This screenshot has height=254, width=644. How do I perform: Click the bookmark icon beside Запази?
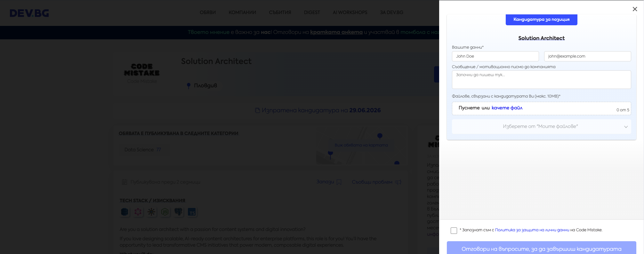click(339, 182)
